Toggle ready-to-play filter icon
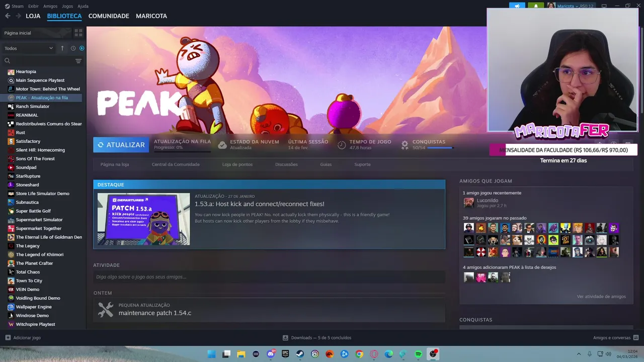Screen dimensions: 644x362 pos(82,48)
